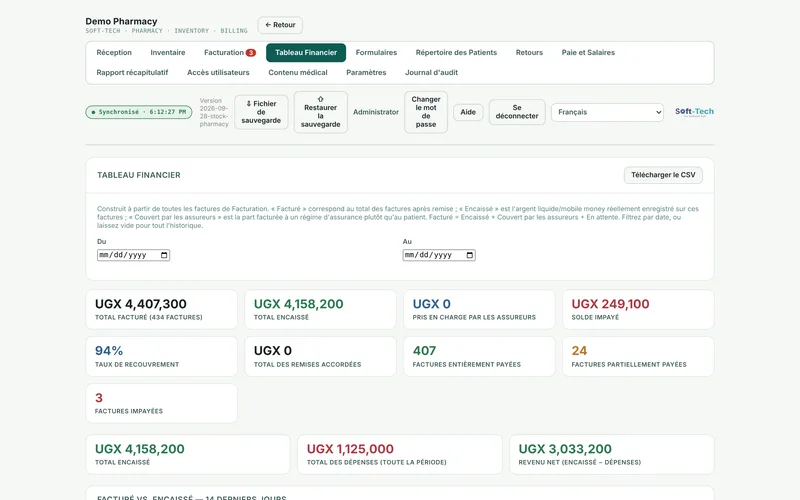Open the calendar picker in the Du date field
The height and width of the screenshot is (500, 800).
[x=164, y=255]
